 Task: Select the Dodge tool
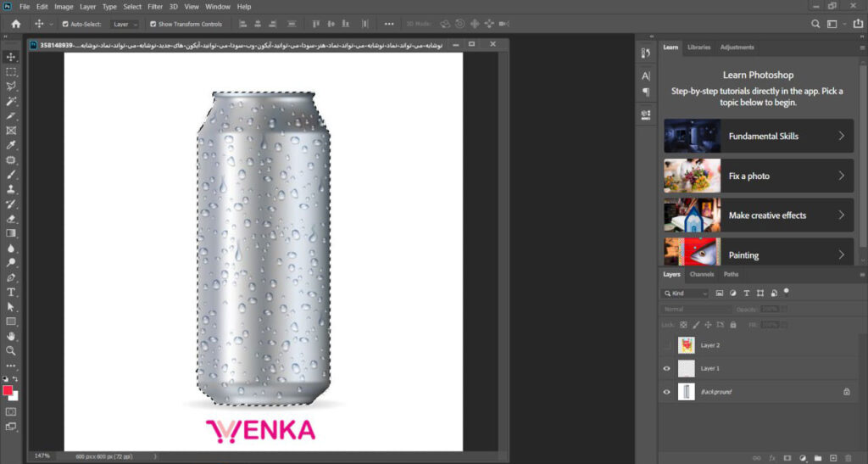click(x=10, y=262)
